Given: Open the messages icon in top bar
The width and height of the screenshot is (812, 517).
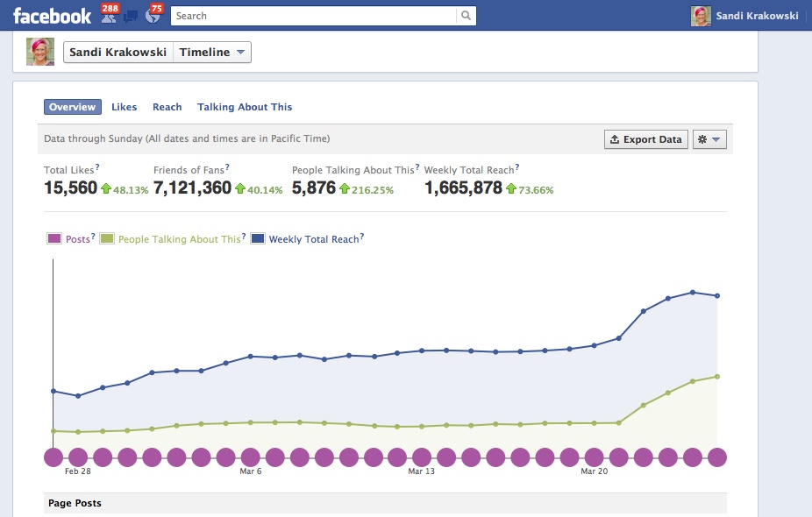Looking at the screenshot, I should coord(131,16).
